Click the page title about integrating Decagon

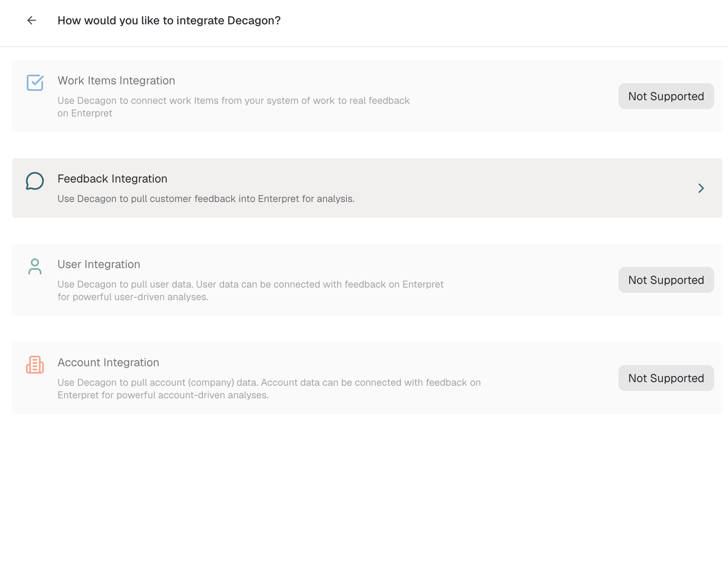(169, 21)
